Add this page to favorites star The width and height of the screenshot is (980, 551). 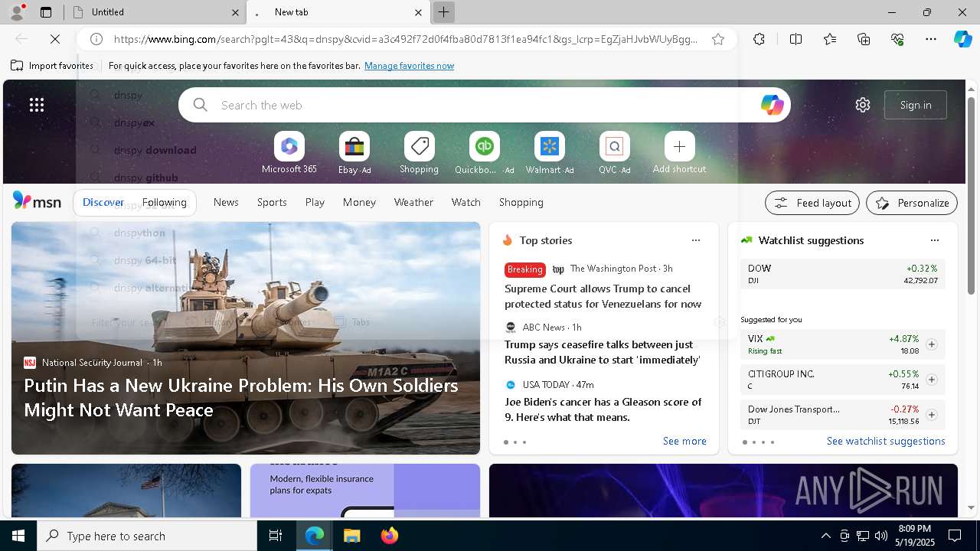(x=718, y=39)
